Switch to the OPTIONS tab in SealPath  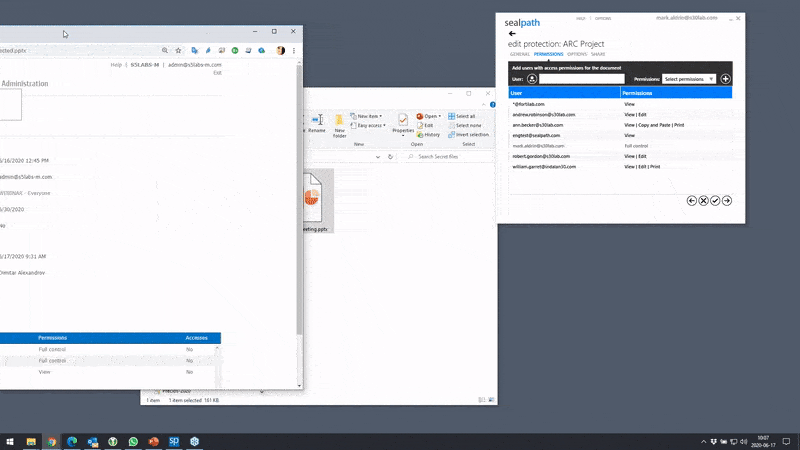click(577, 54)
